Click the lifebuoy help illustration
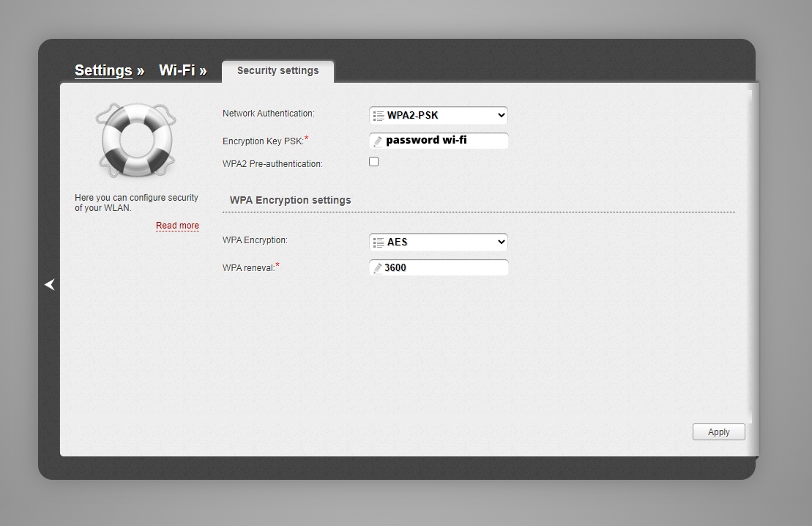812x526 pixels. click(x=137, y=140)
